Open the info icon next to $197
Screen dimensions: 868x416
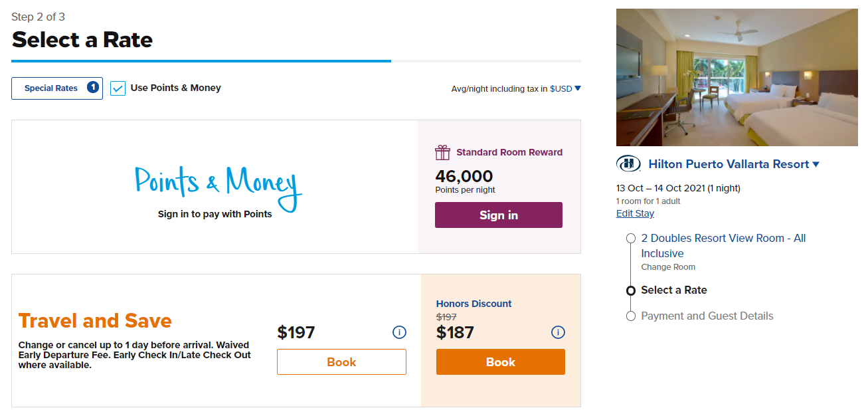pos(399,332)
